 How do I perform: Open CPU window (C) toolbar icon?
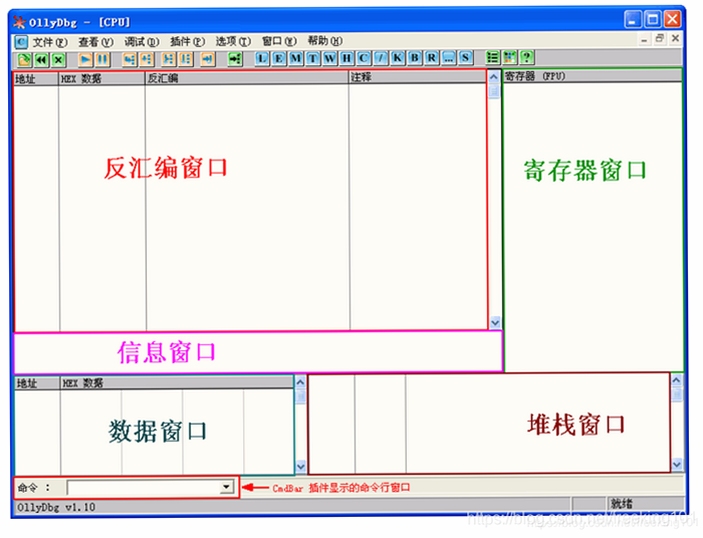pos(364,58)
